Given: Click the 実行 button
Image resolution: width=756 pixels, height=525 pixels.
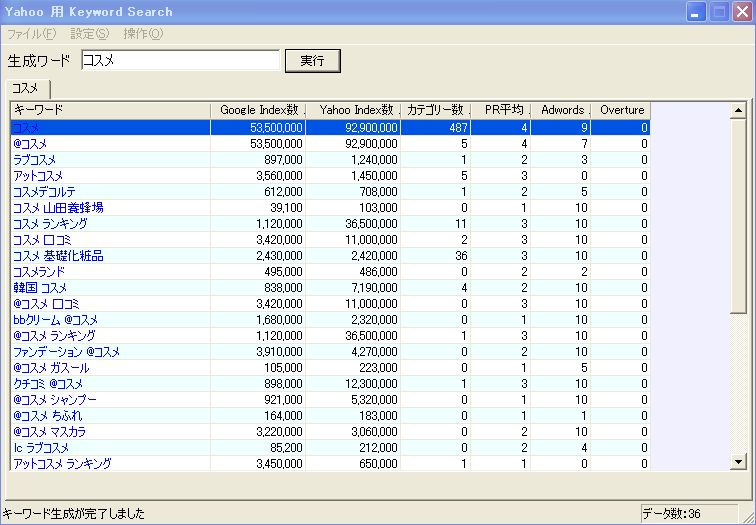Looking at the screenshot, I should click(x=312, y=61).
